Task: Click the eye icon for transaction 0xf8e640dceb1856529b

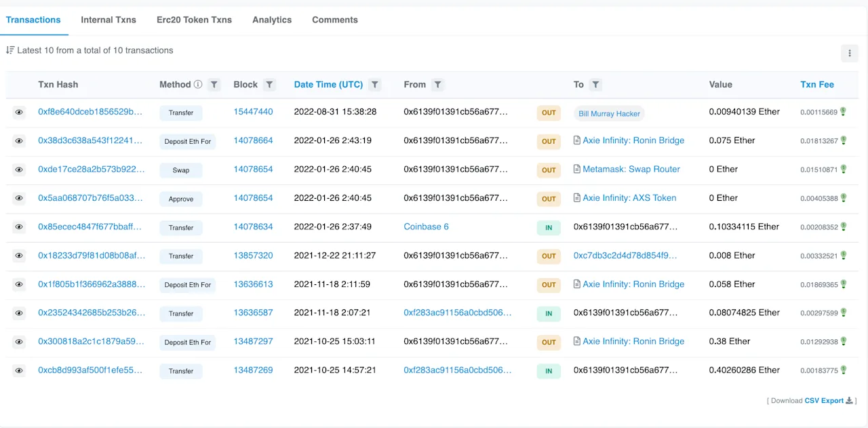Action: 19,112
